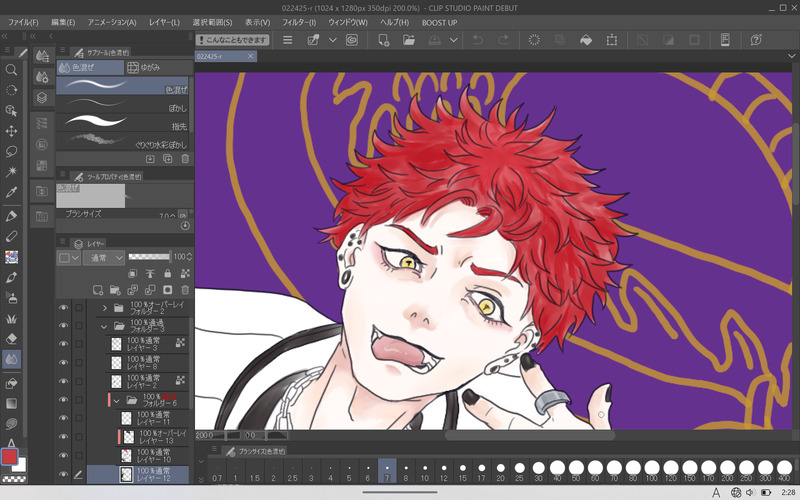Viewport: 800px width, 500px height.
Task: Select the Zoom magnifier tool
Action: pos(11,70)
